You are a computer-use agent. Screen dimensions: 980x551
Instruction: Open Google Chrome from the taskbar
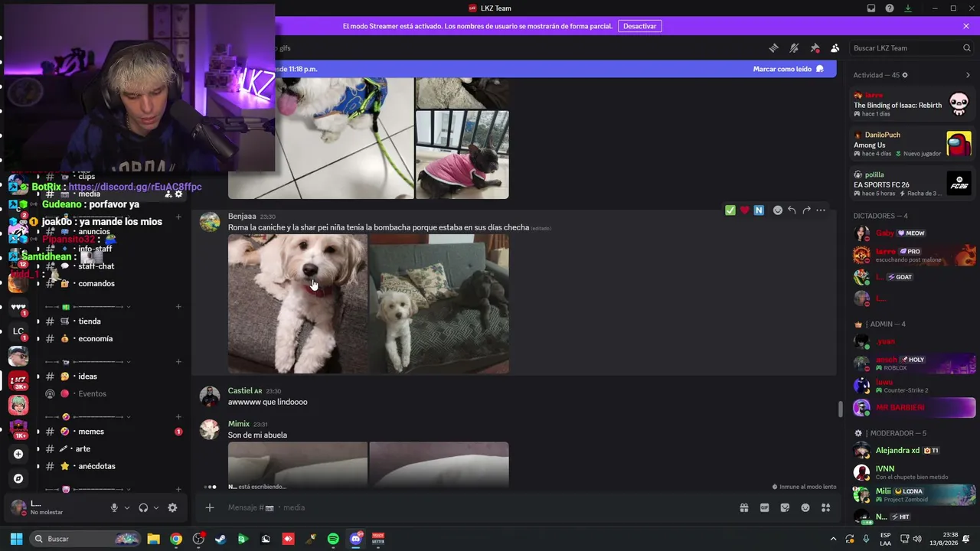176,539
